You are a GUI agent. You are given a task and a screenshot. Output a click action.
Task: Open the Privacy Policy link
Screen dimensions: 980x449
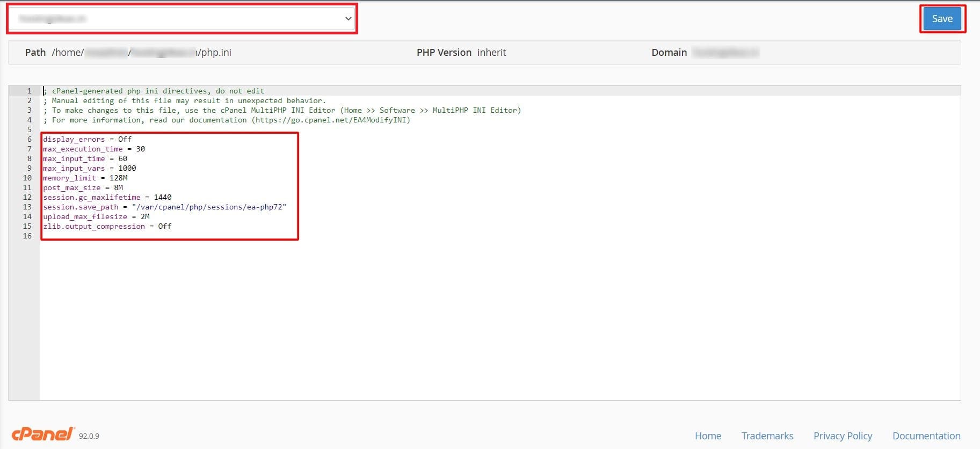843,436
